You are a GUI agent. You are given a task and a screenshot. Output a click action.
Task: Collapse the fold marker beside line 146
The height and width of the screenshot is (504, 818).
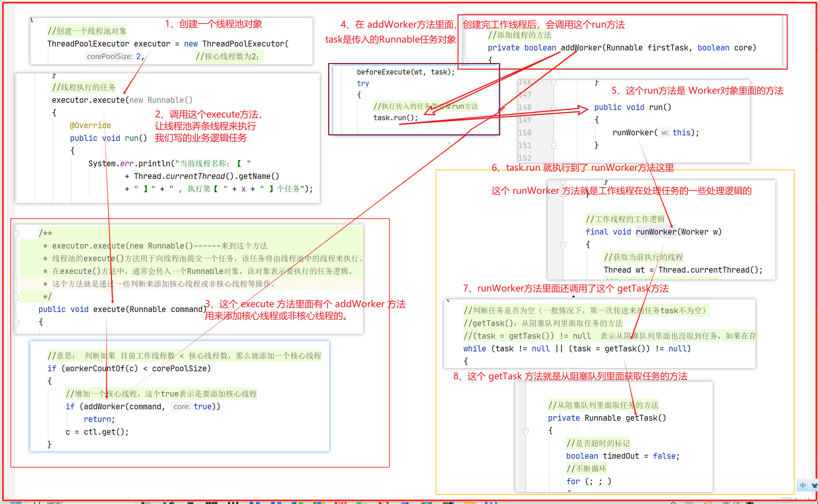[x=554, y=82]
